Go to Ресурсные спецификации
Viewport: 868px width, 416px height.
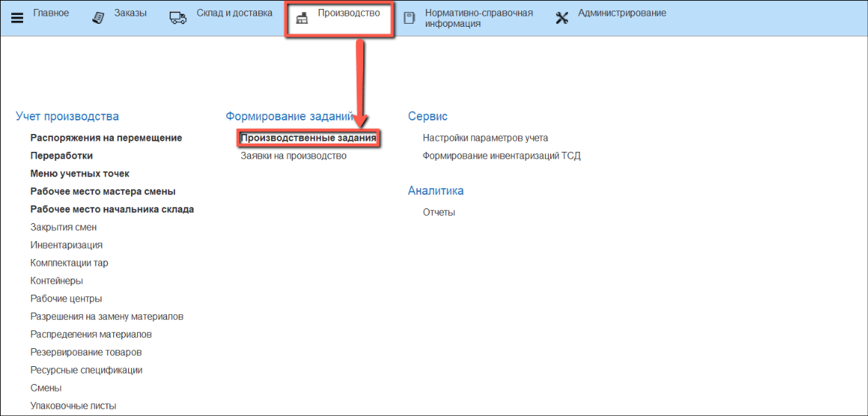pyautogui.click(x=86, y=371)
